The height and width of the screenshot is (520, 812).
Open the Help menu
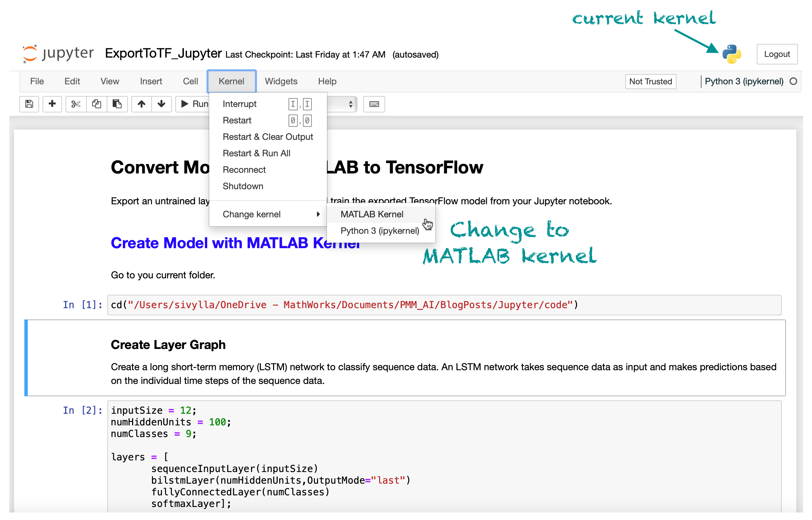[327, 81]
